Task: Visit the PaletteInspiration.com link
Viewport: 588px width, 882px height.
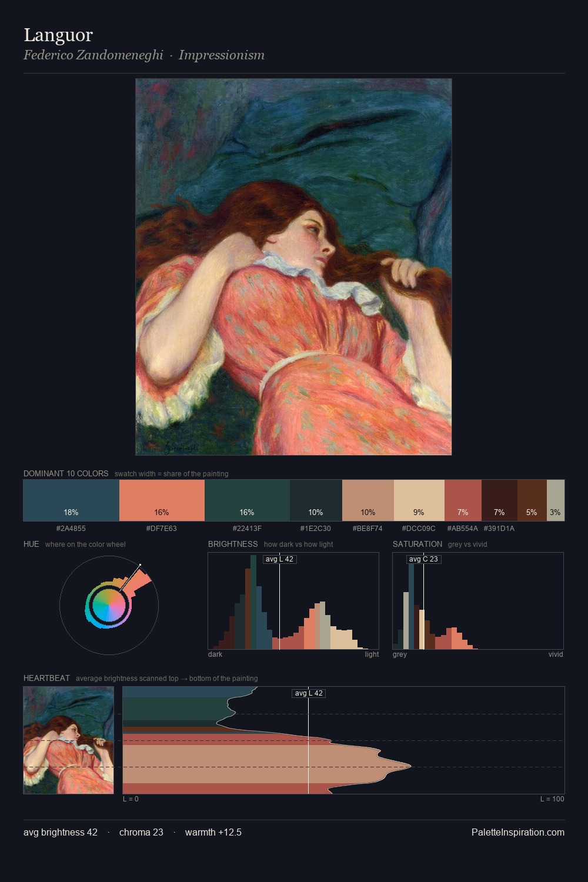Action: point(518,832)
